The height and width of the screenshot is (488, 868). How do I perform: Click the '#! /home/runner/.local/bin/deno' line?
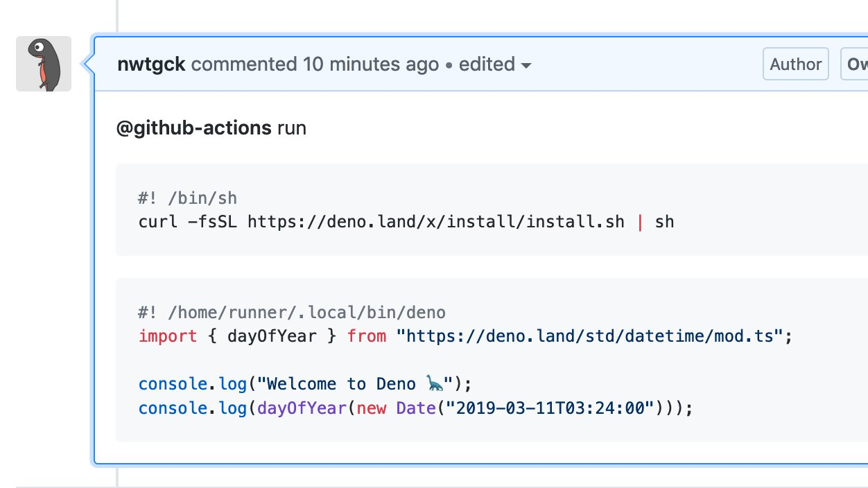(292, 313)
